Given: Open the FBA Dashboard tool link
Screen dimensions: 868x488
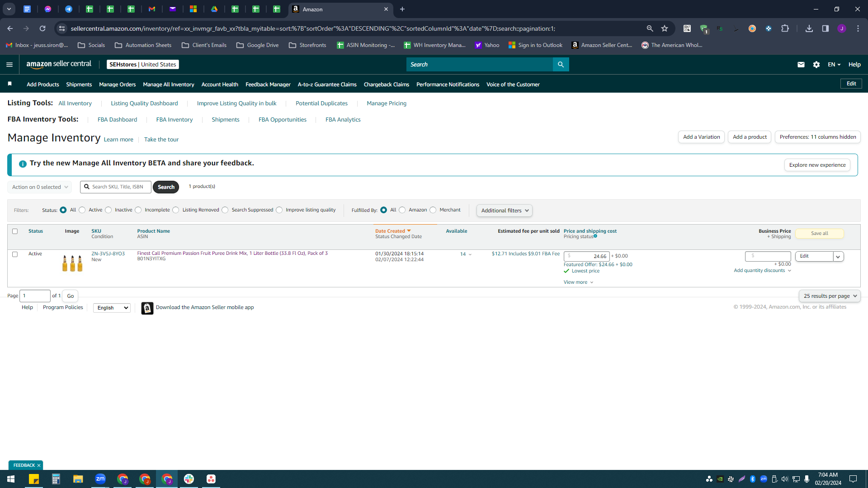Looking at the screenshot, I should (118, 120).
